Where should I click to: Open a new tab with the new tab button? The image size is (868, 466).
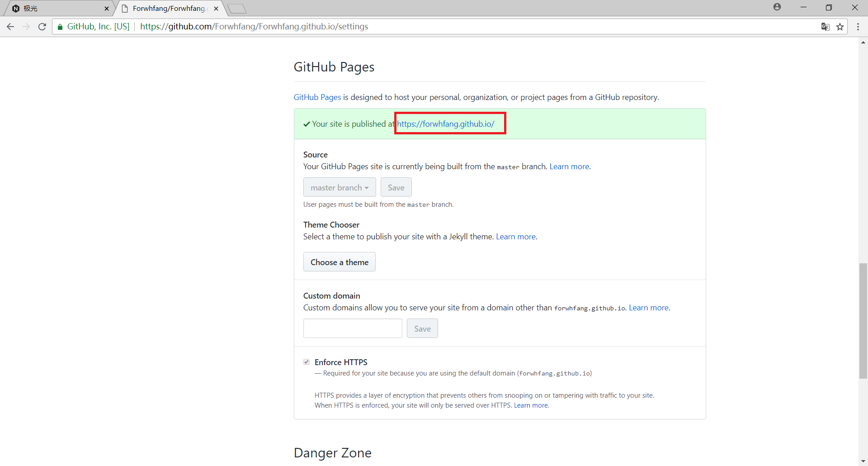pos(236,9)
